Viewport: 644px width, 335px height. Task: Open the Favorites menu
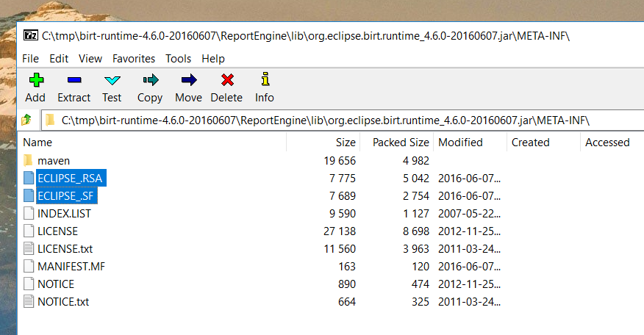pos(134,59)
